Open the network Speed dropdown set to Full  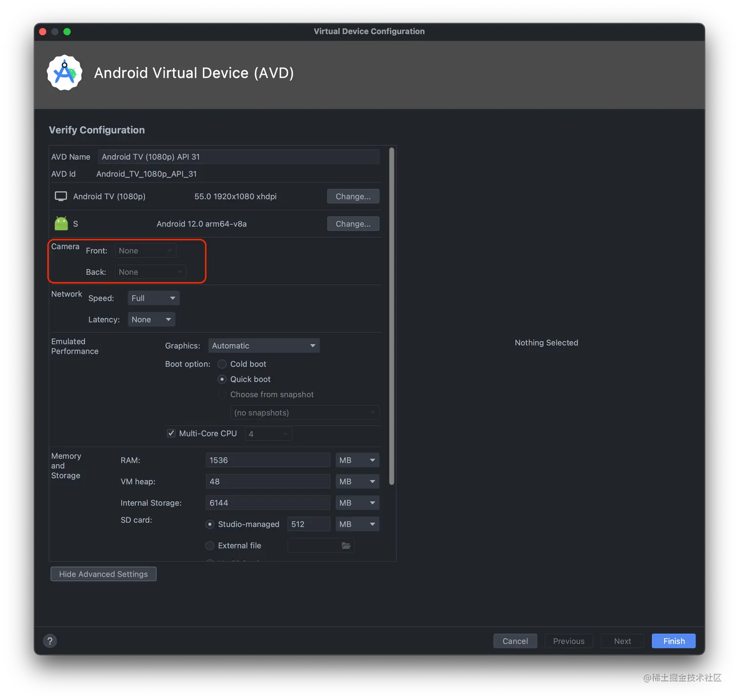point(153,298)
